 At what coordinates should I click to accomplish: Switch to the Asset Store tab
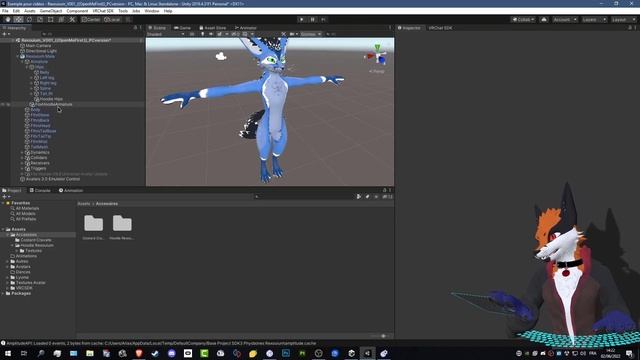[212, 28]
